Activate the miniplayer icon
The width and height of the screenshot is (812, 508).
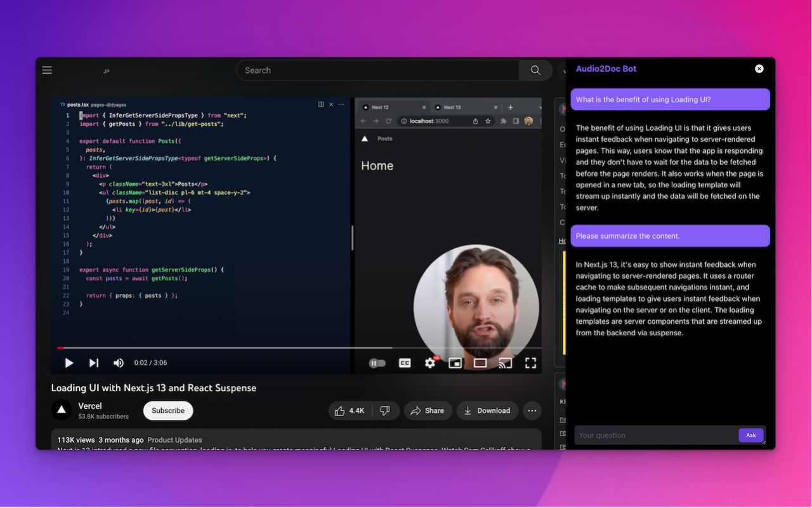(455, 363)
